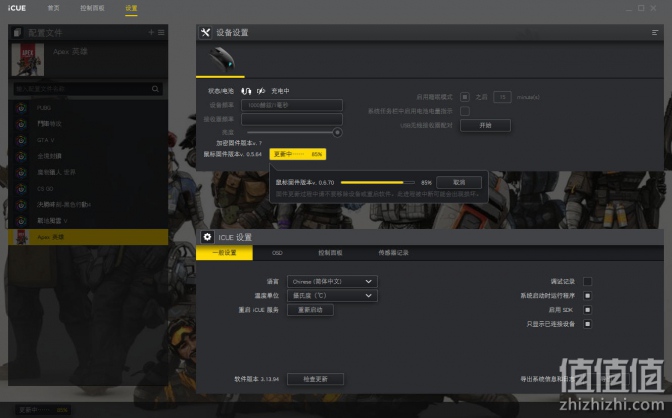Switch to the 一般设置 tab
Image resolution: width=672 pixels, height=418 pixels.
coord(225,253)
